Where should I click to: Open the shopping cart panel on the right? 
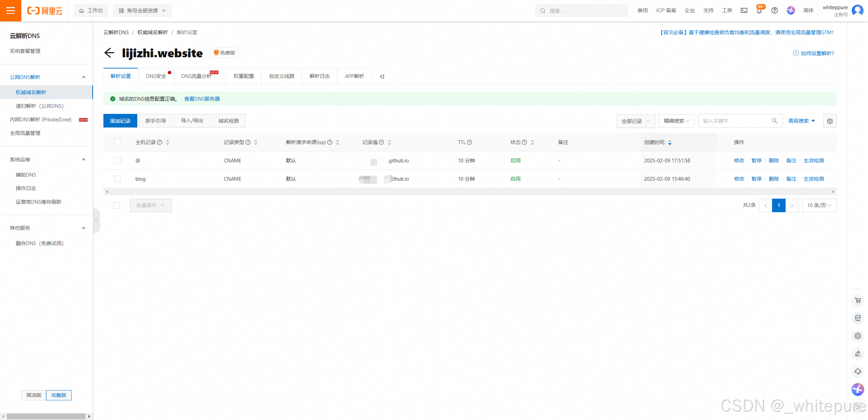click(858, 300)
